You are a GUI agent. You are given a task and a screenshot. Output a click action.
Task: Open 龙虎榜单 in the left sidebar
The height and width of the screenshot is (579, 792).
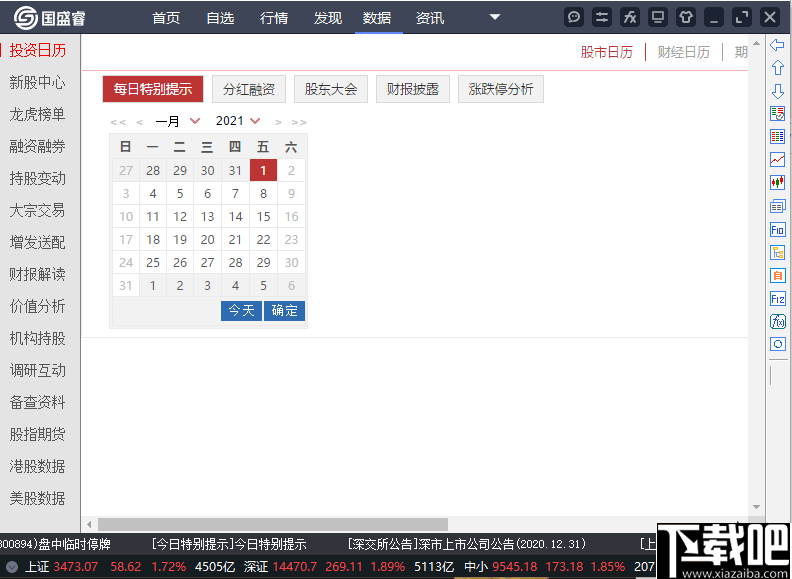37,114
